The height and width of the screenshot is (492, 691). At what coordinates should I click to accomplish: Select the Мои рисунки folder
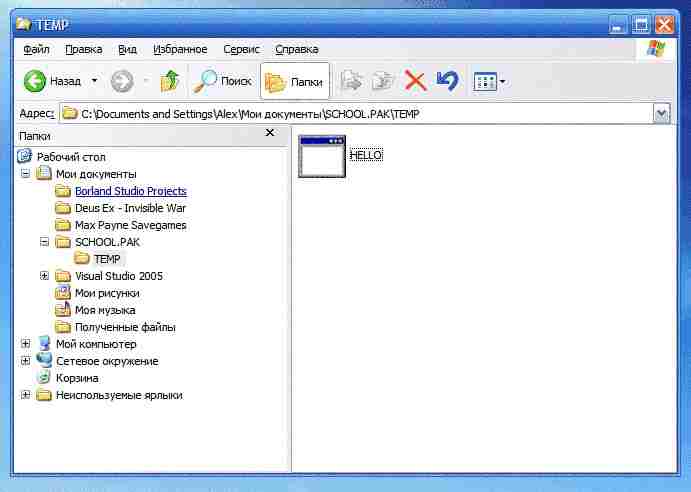click(107, 293)
